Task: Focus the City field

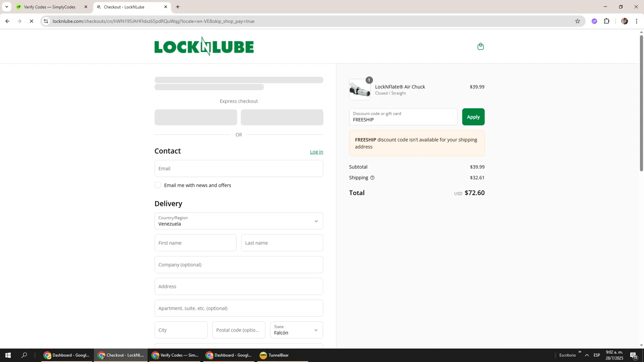Action: [x=181, y=330]
